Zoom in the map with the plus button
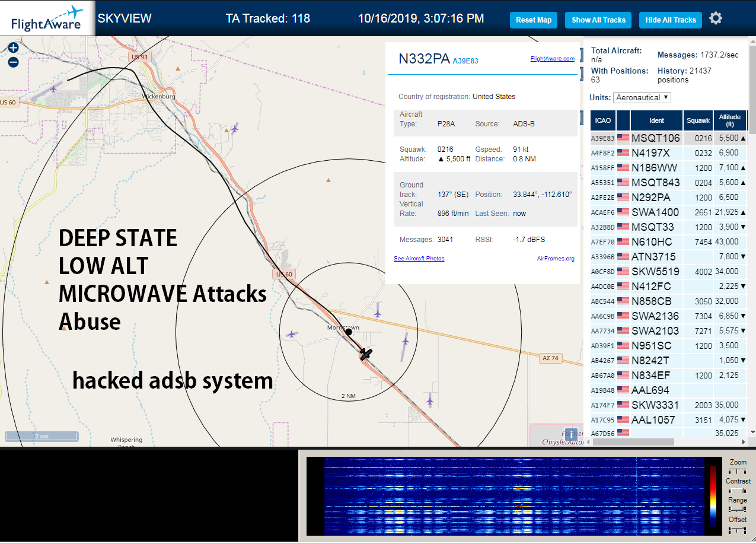The height and width of the screenshot is (544, 756). click(x=13, y=48)
